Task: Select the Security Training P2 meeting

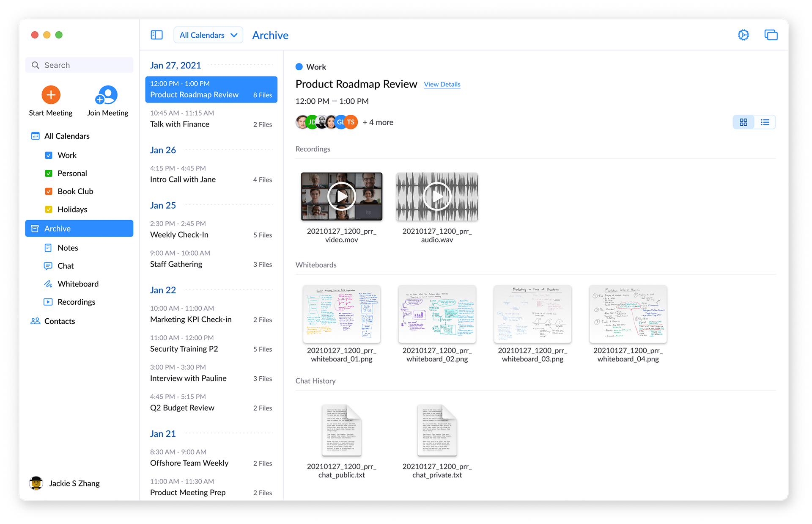Action: 211,344
